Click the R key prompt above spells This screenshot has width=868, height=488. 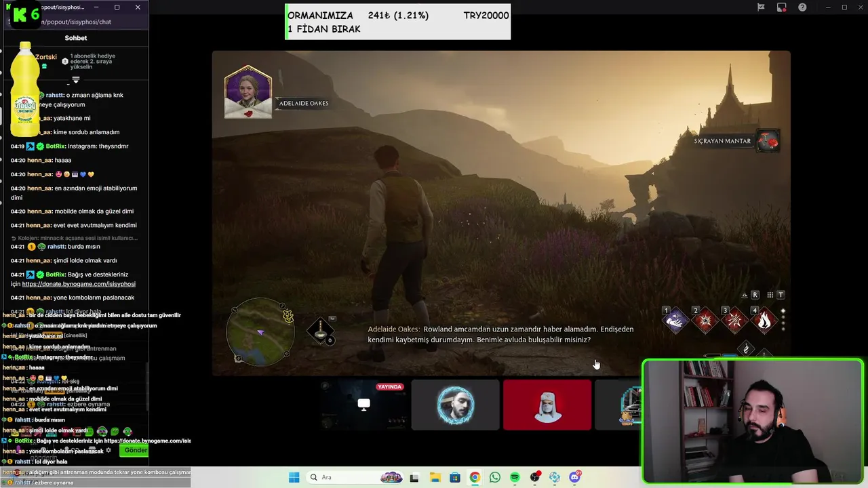point(755,295)
